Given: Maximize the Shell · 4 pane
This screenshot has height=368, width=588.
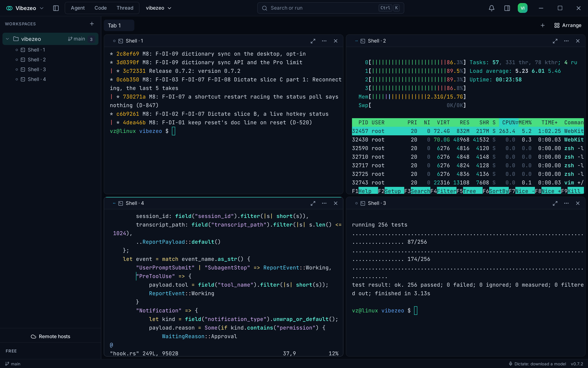Looking at the screenshot, I should coord(313,203).
